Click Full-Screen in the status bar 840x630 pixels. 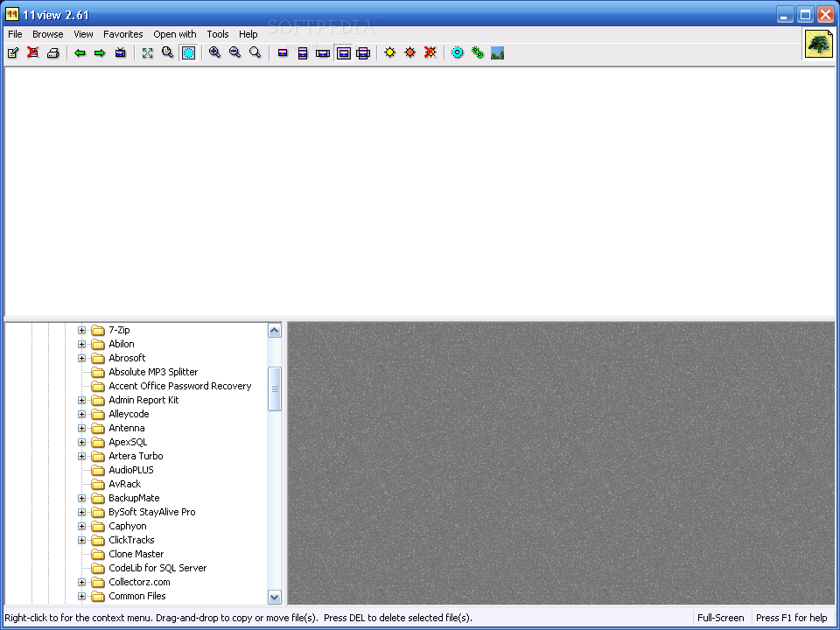coord(720,618)
